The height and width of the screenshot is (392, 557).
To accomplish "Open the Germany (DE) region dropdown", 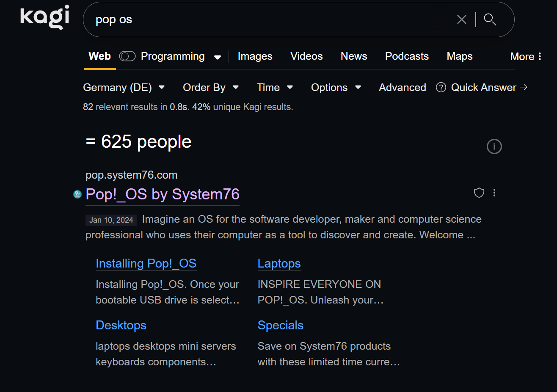I will point(124,87).
